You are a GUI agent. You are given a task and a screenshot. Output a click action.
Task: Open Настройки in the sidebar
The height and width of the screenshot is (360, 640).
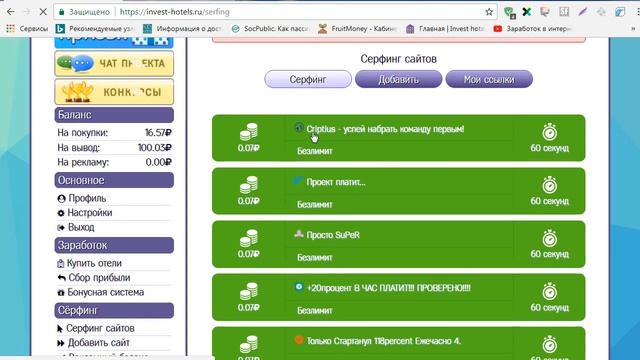pos(89,213)
